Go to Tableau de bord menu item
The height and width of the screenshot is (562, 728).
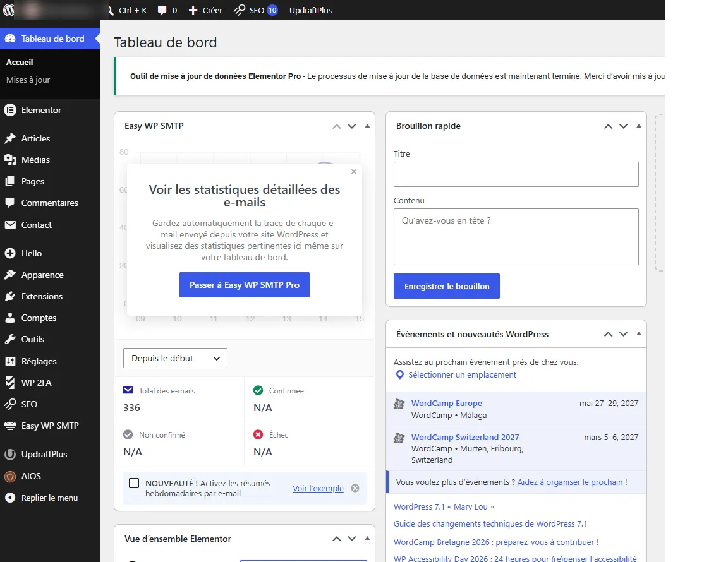pyautogui.click(x=50, y=39)
